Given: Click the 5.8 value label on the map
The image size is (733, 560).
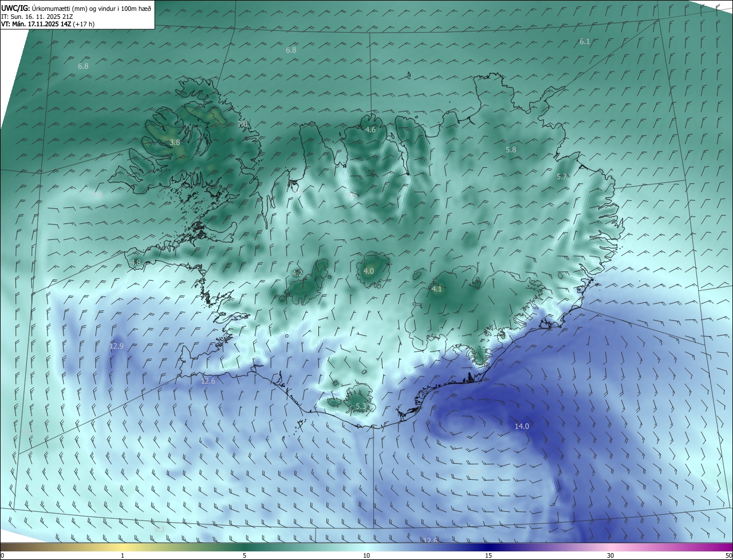Looking at the screenshot, I should 511,149.
